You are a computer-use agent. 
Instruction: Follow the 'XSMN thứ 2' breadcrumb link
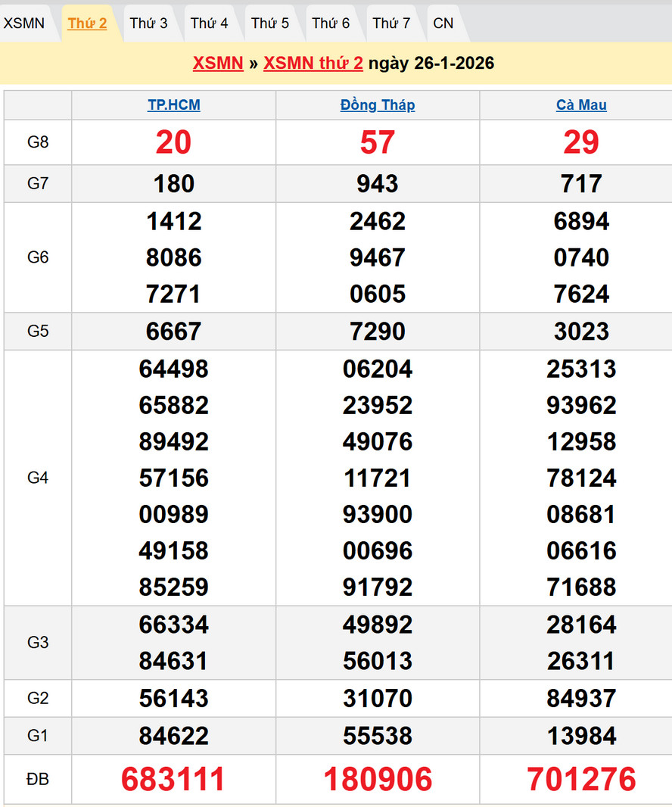tap(313, 64)
